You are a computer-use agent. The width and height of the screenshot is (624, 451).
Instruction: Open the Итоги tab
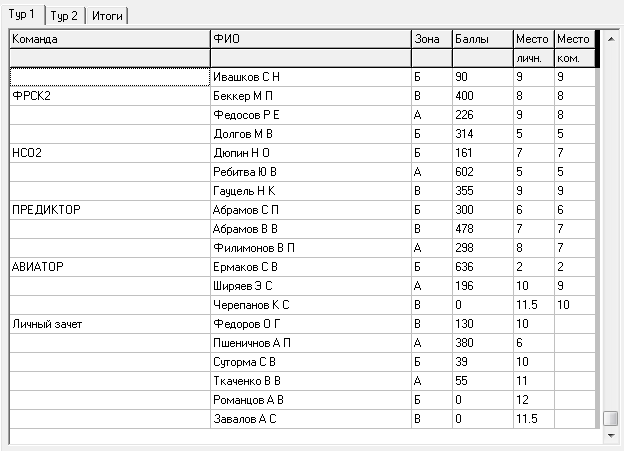[x=107, y=16]
